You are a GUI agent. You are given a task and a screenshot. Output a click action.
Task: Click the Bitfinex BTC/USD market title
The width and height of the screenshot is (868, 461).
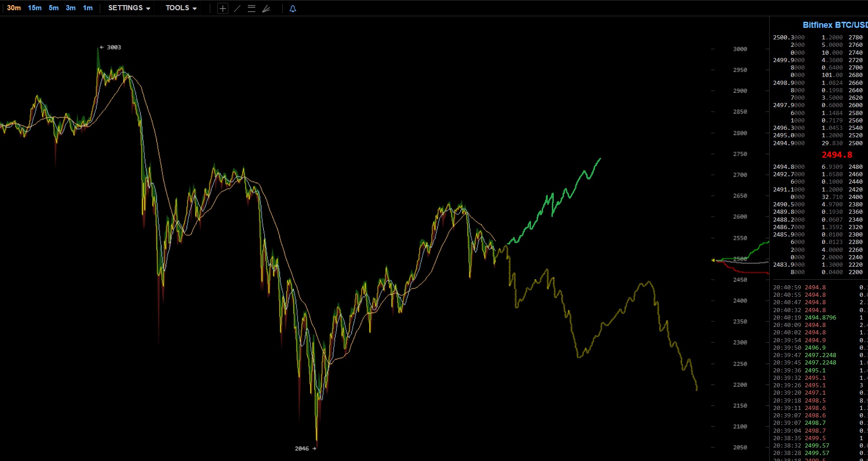pos(835,25)
